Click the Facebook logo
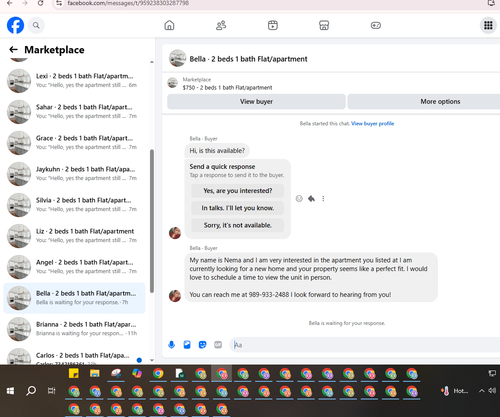 15,25
